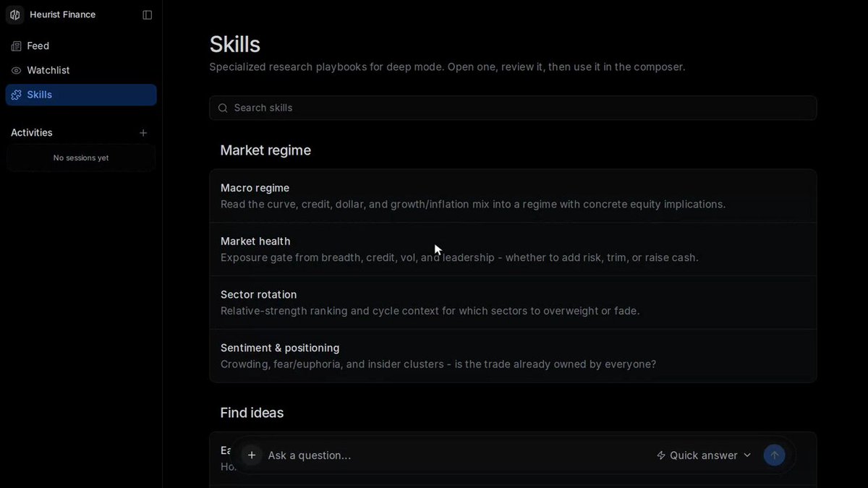This screenshot has height=488, width=868.
Task: Click the Ask a question text box
Action: coord(456,455)
